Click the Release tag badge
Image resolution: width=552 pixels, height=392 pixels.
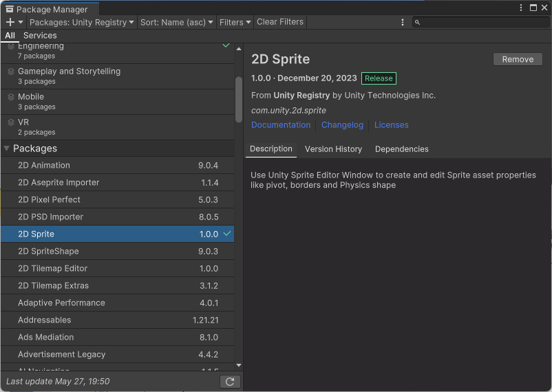[379, 78]
